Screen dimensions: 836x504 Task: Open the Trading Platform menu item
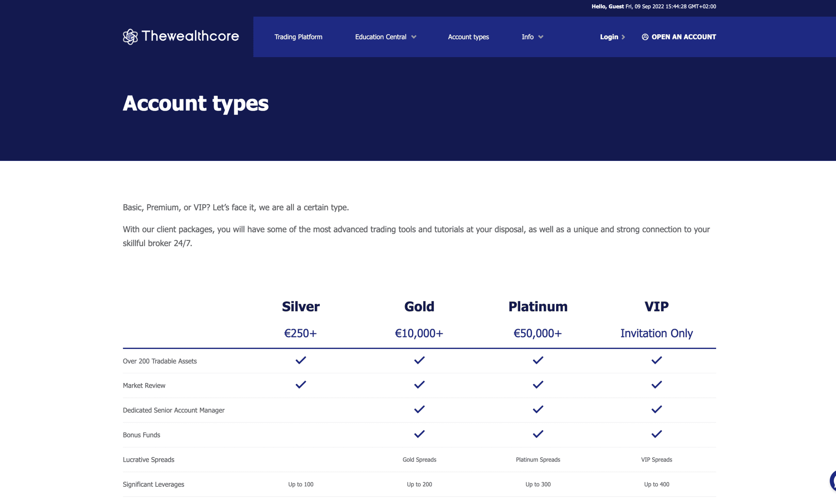[298, 37]
